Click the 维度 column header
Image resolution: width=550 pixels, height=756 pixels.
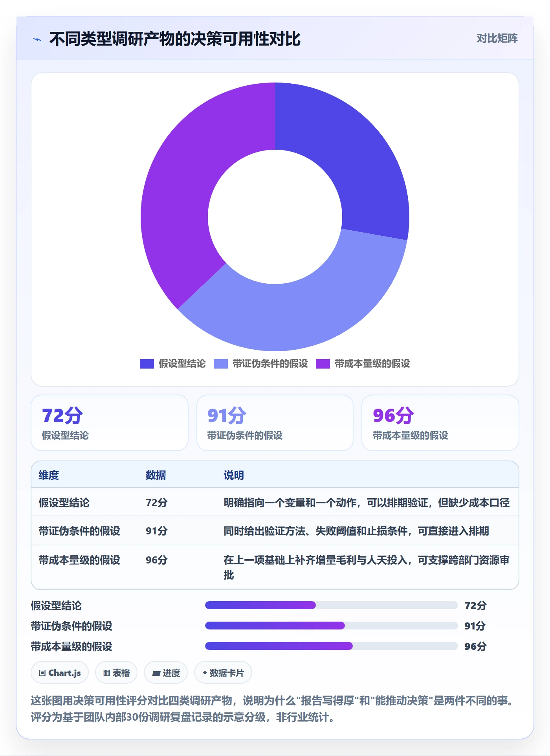tap(49, 475)
